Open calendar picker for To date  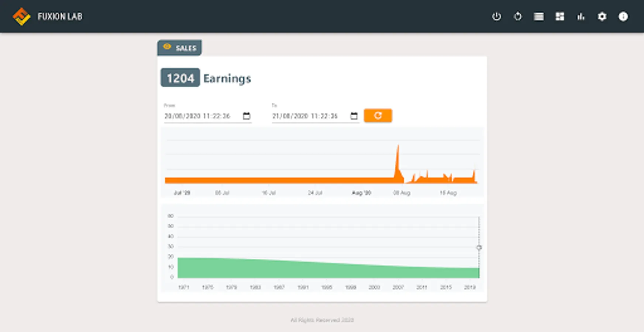[354, 116]
